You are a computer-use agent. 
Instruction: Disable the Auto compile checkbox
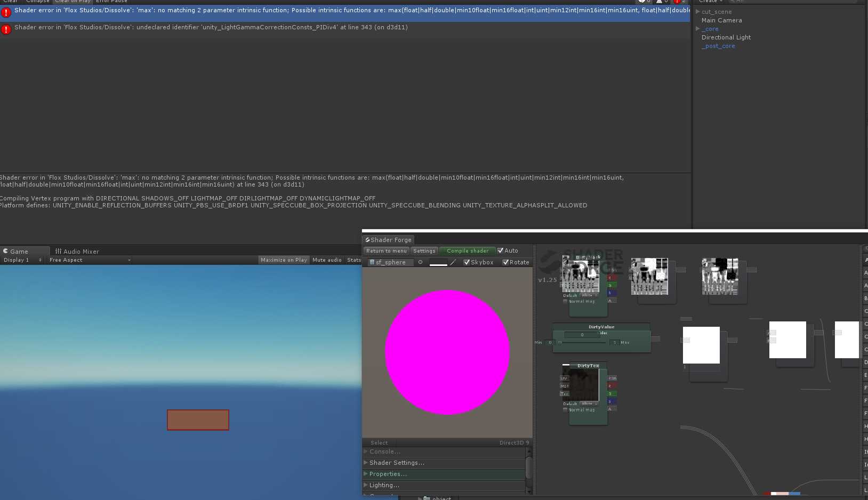500,251
